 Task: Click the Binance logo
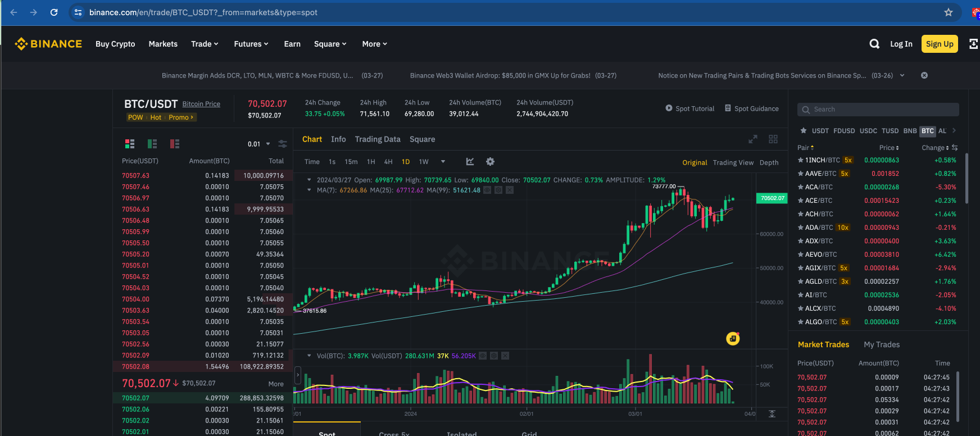pyautogui.click(x=48, y=44)
